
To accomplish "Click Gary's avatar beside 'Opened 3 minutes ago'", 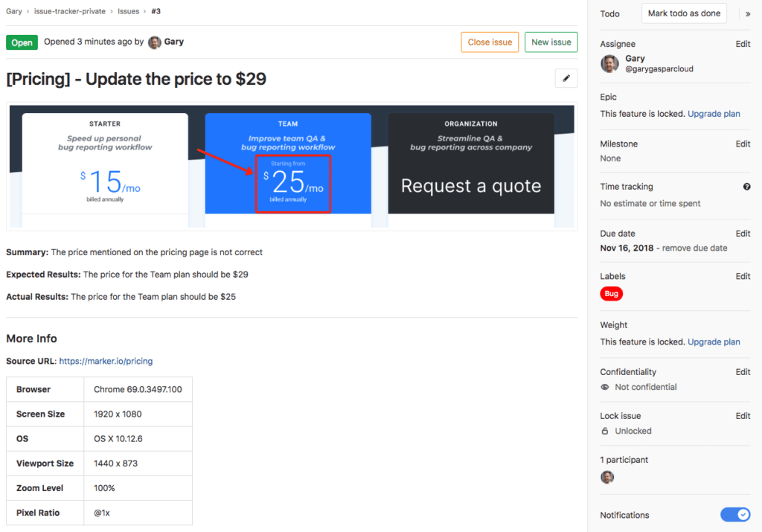I will 154,41.
